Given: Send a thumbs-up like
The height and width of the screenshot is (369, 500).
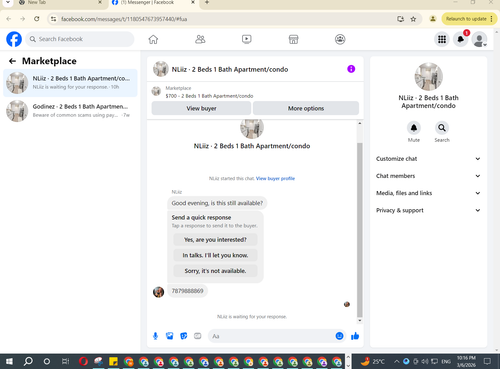Looking at the screenshot, I should pyautogui.click(x=355, y=336).
